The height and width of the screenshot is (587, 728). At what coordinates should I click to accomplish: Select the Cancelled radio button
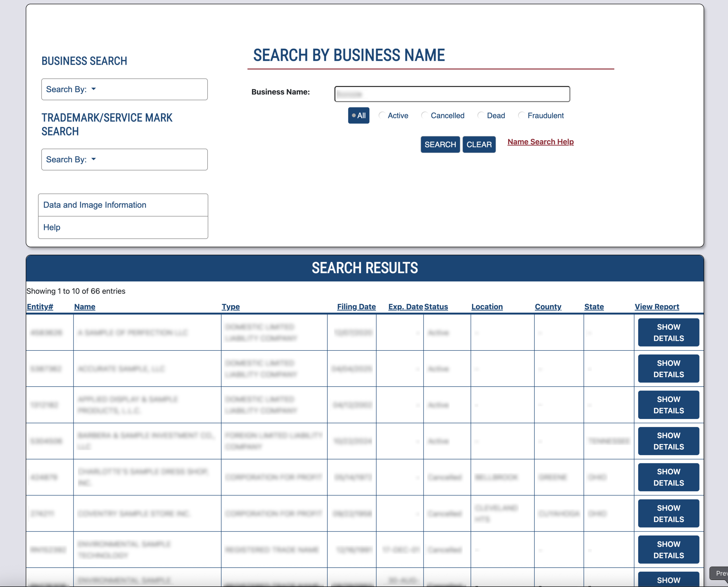(424, 116)
